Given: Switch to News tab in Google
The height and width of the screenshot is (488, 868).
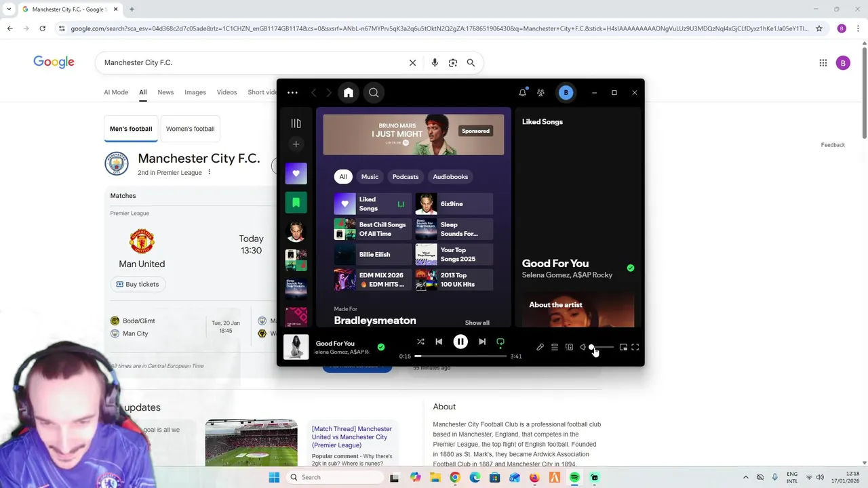Looking at the screenshot, I should pyautogui.click(x=165, y=92).
